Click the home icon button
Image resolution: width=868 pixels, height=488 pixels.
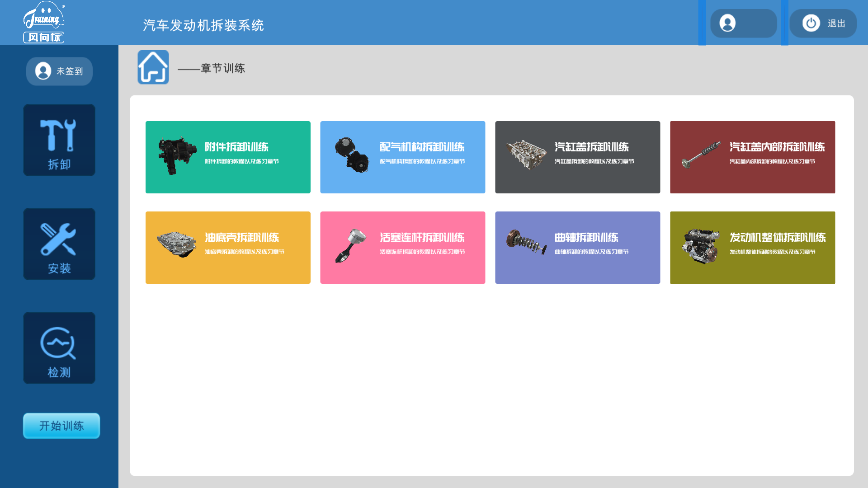[153, 67]
